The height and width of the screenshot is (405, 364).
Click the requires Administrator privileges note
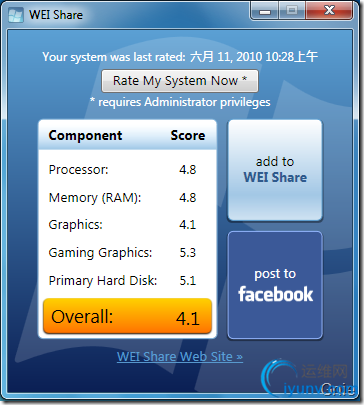(x=180, y=102)
